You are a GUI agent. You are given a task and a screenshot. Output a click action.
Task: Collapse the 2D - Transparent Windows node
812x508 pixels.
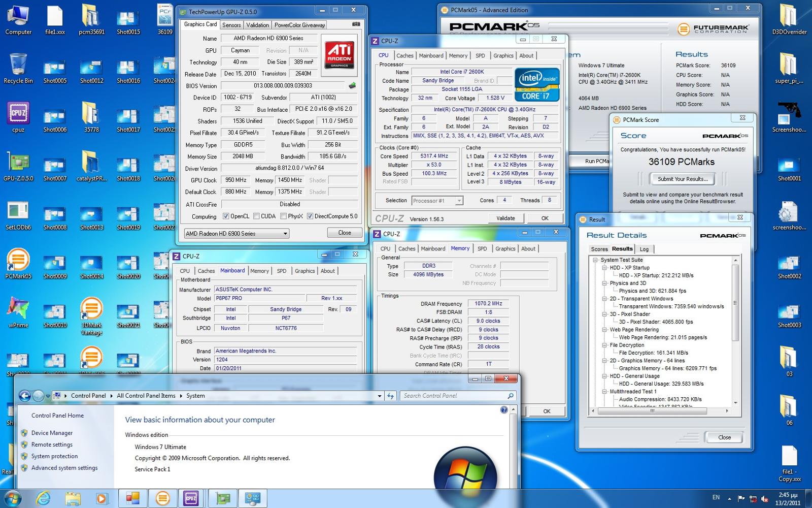(604, 299)
